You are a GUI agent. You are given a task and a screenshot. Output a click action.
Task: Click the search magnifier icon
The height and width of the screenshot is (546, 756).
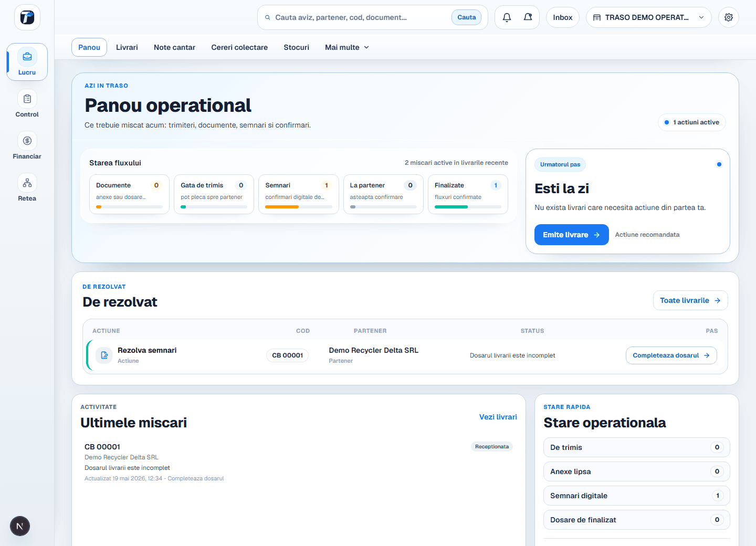pyautogui.click(x=268, y=17)
